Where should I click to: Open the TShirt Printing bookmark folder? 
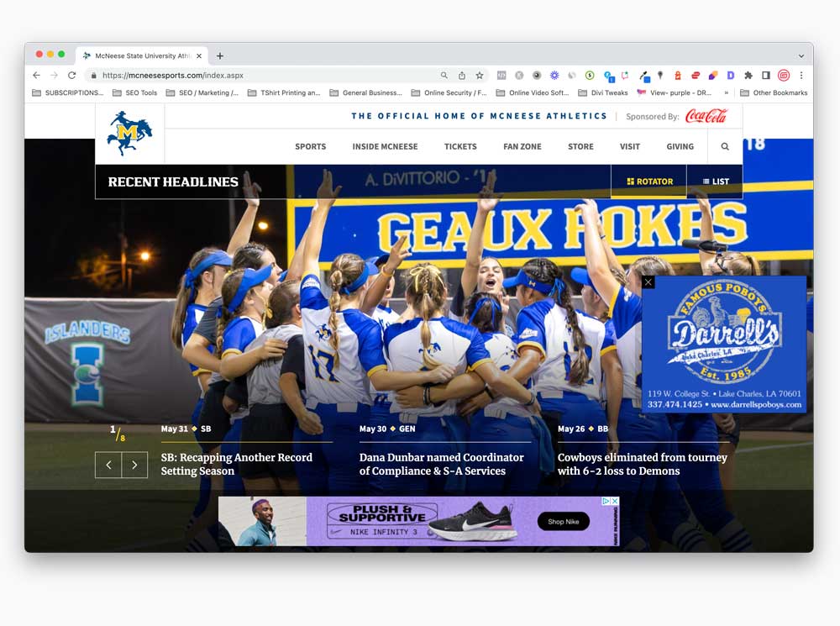284,92
